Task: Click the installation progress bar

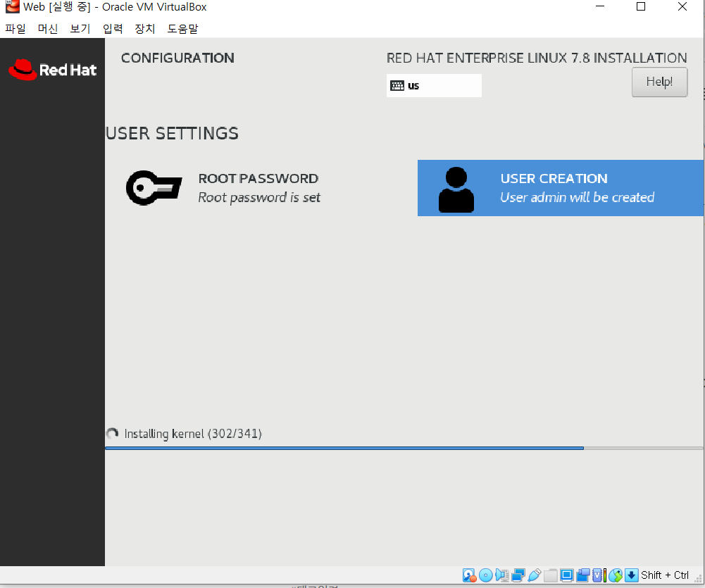Action: click(404, 448)
